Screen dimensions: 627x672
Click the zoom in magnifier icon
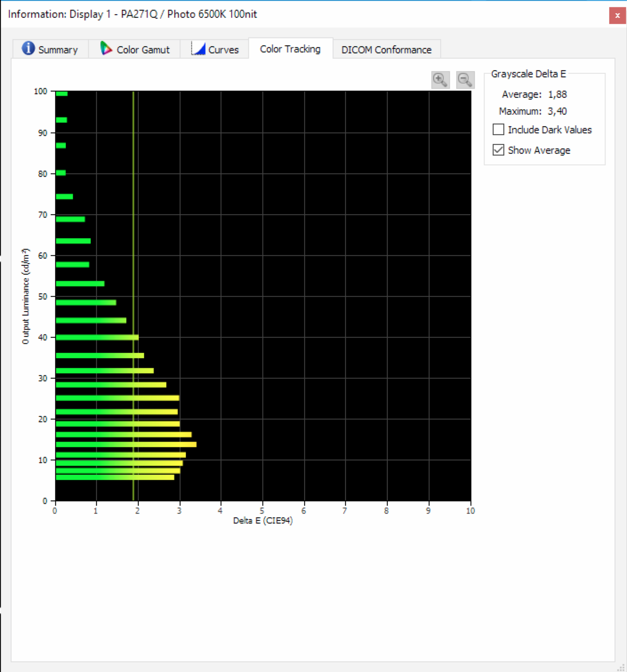pos(440,80)
